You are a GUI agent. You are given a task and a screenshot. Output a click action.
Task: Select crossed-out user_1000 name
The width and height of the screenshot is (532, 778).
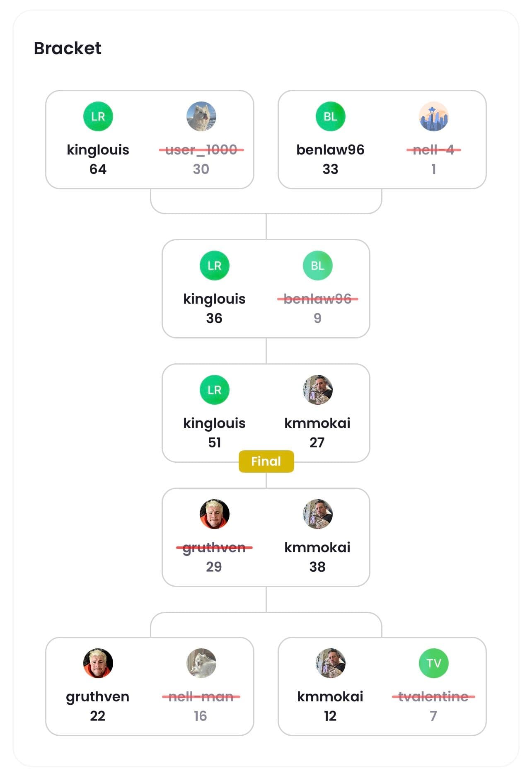tap(201, 150)
